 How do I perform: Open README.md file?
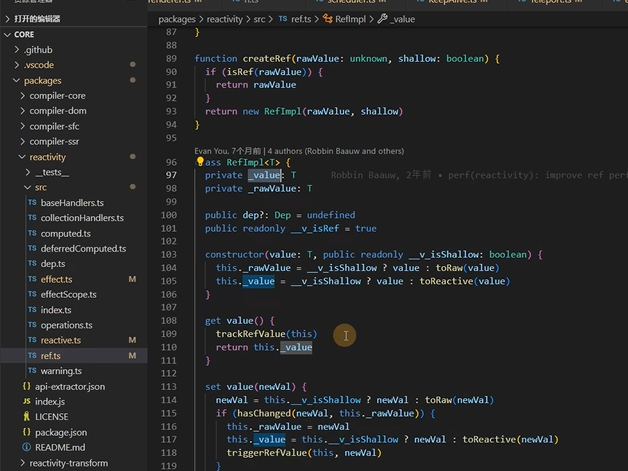(60, 447)
